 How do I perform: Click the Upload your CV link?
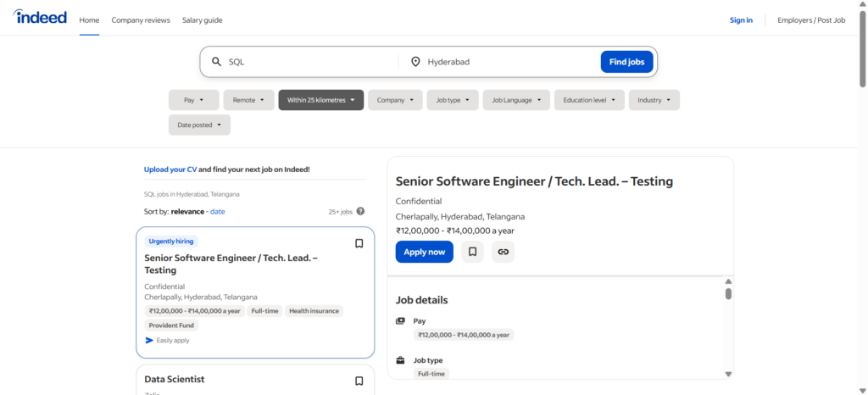(170, 170)
